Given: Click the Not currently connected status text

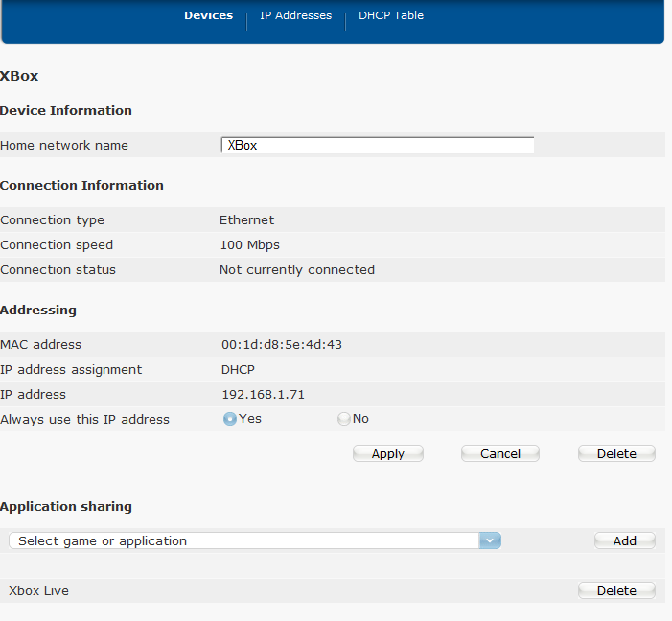Looking at the screenshot, I should [x=296, y=270].
